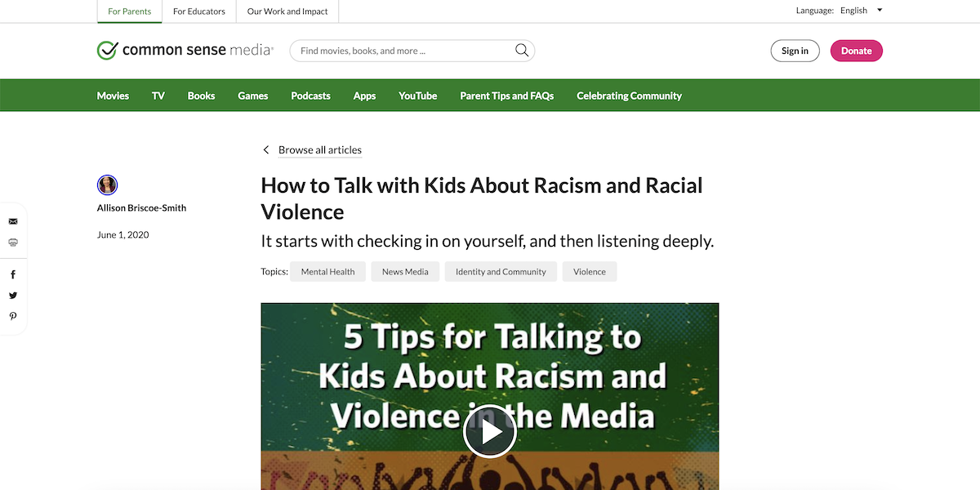Viewport: 980px width, 490px height.
Task: Click the search magnifying glass icon
Action: (522, 50)
